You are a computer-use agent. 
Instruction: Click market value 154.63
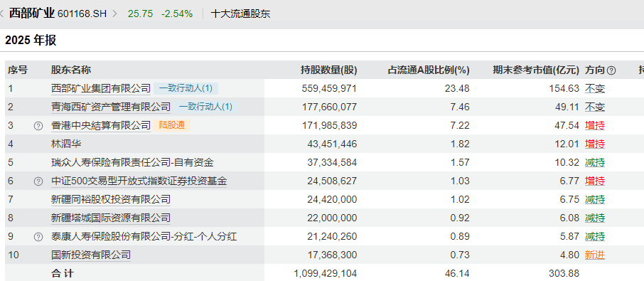pyautogui.click(x=565, y=88)
